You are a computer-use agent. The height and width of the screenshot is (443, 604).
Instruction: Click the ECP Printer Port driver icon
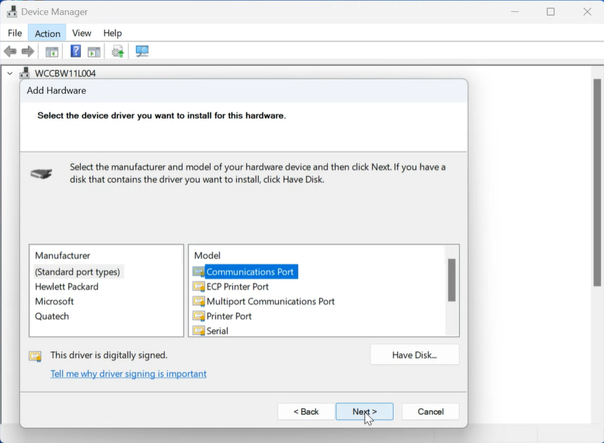(x=199, y=287)
